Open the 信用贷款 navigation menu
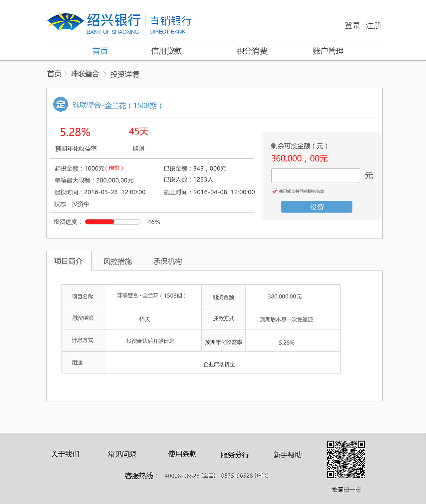Viewport: 426px width, 504px height. pyautogui.click(x=166, y=51)
